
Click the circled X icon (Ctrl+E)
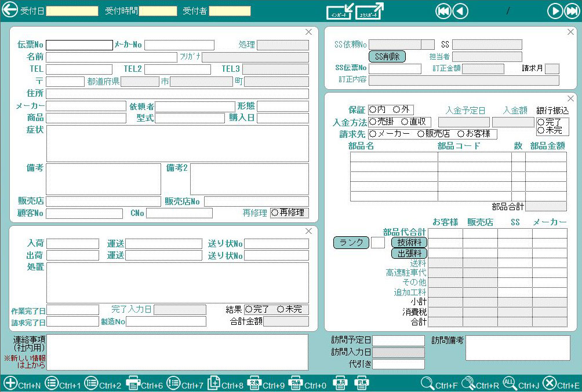pos(550,383)
